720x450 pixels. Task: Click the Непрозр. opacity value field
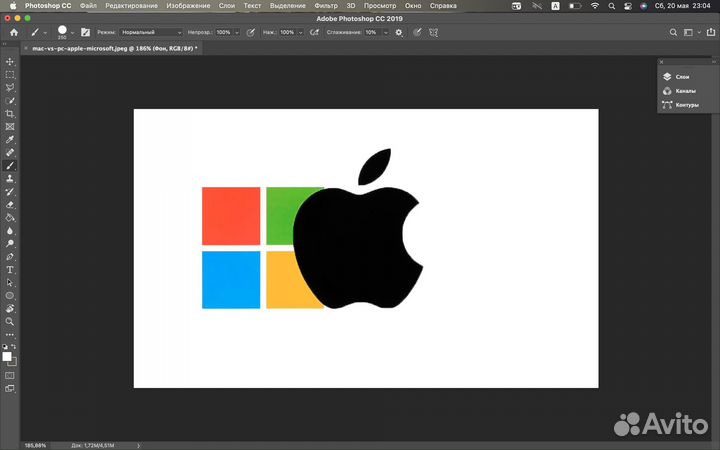[x=224, y=32]
